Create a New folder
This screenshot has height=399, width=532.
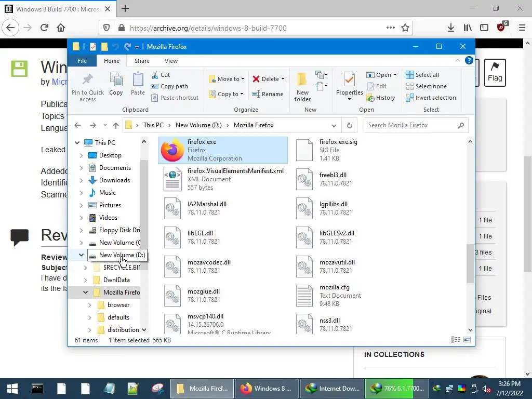302,87
